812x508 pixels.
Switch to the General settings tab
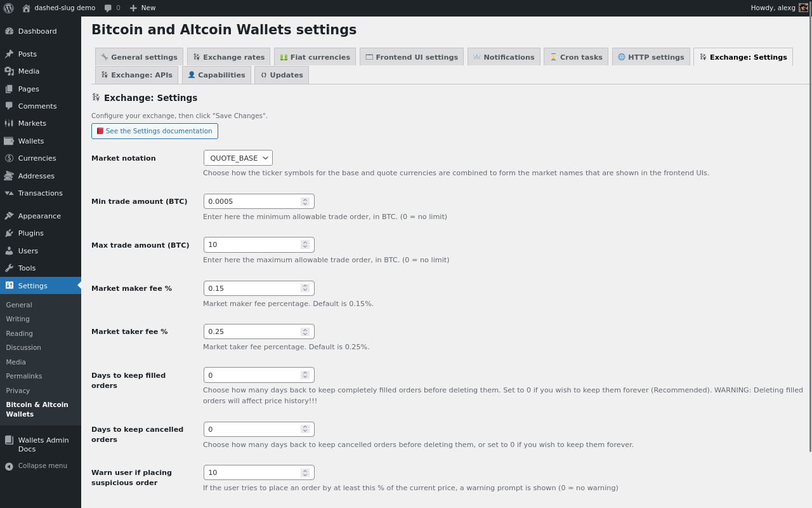click(x=139, y=57)
